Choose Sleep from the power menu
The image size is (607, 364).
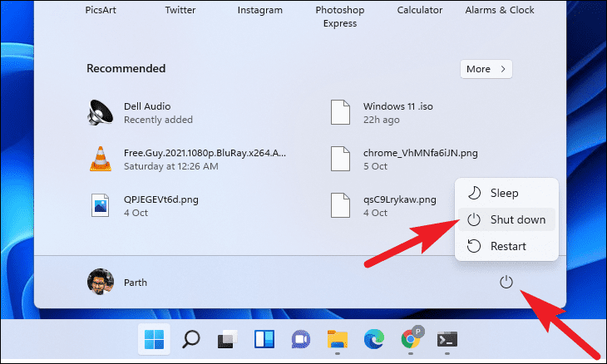pyautogui.click(x=506, y=193)
